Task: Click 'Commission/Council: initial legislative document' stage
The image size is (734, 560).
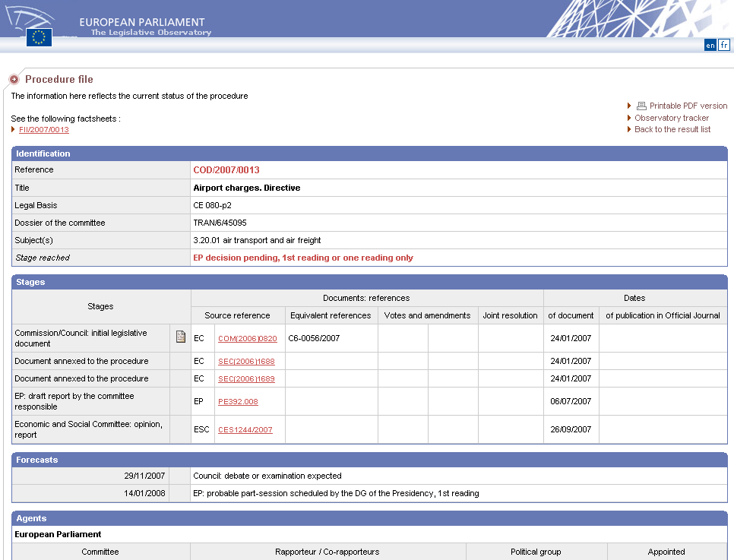Action: [81, 338]
